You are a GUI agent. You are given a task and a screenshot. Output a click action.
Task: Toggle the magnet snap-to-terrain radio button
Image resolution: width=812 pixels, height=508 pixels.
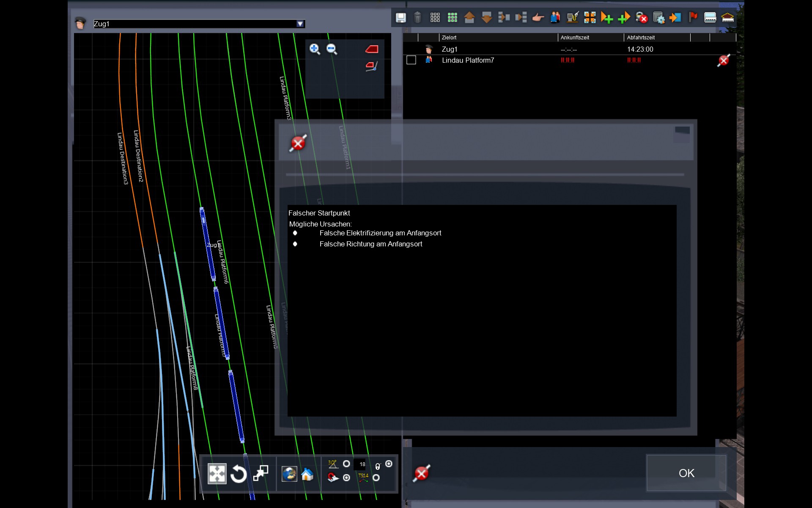coord(346,478)
